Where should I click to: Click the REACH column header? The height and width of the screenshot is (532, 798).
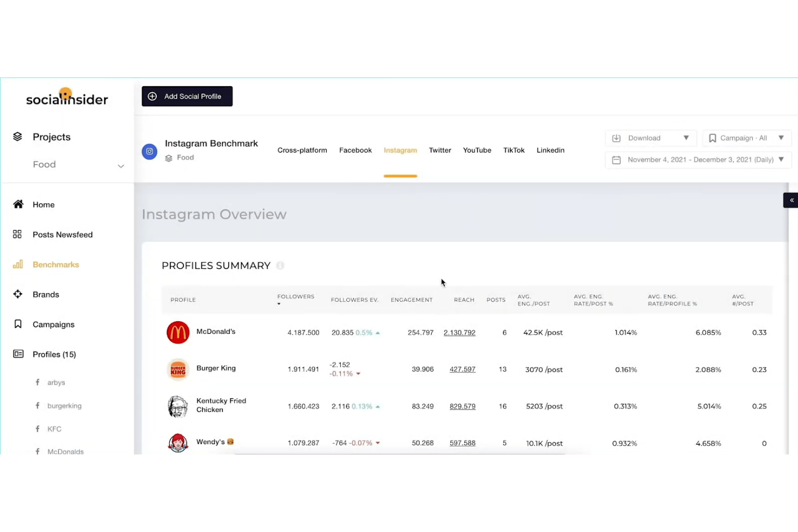[x=464, y=300]
